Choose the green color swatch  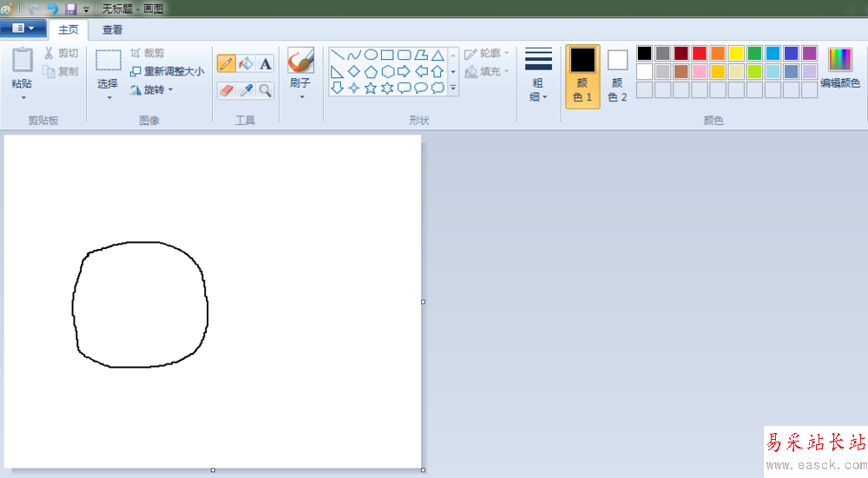(754, 53)
